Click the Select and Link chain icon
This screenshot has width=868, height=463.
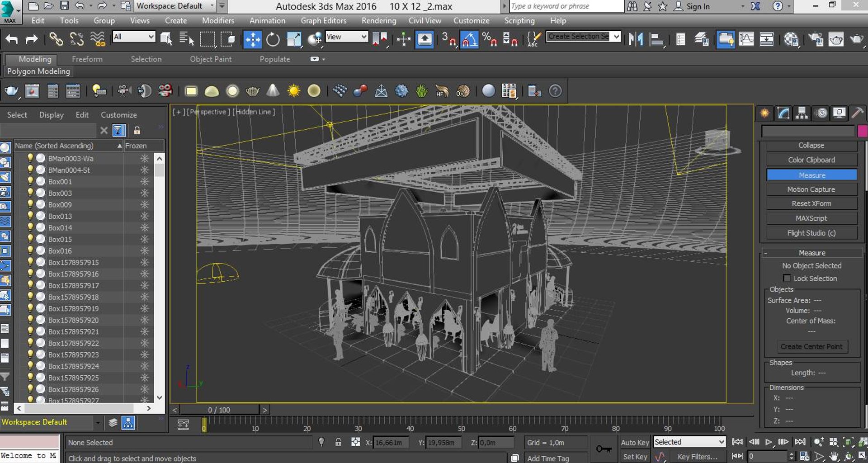tap(56, 39)
